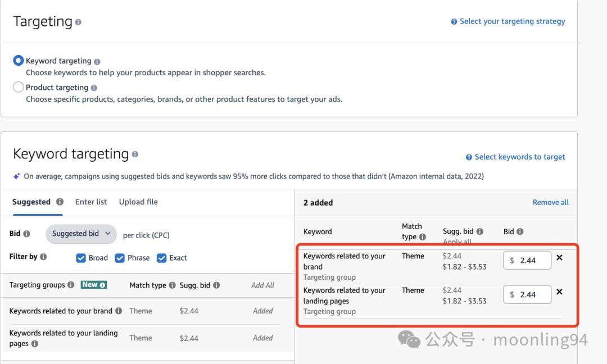Click info icon beside Targeting heading
Viewport: 607px width, 364px height.
[78, 22]
